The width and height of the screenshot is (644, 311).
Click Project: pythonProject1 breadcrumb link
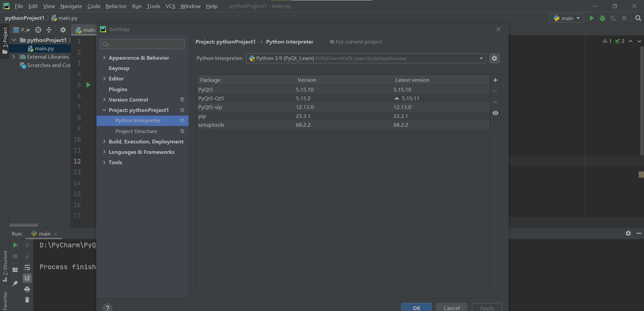pyautogui.click(x=225, y=42)
